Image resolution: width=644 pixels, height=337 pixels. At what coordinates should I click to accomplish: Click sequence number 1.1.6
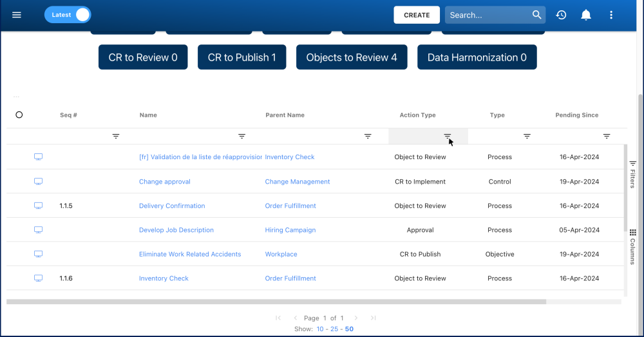point(66,278)
